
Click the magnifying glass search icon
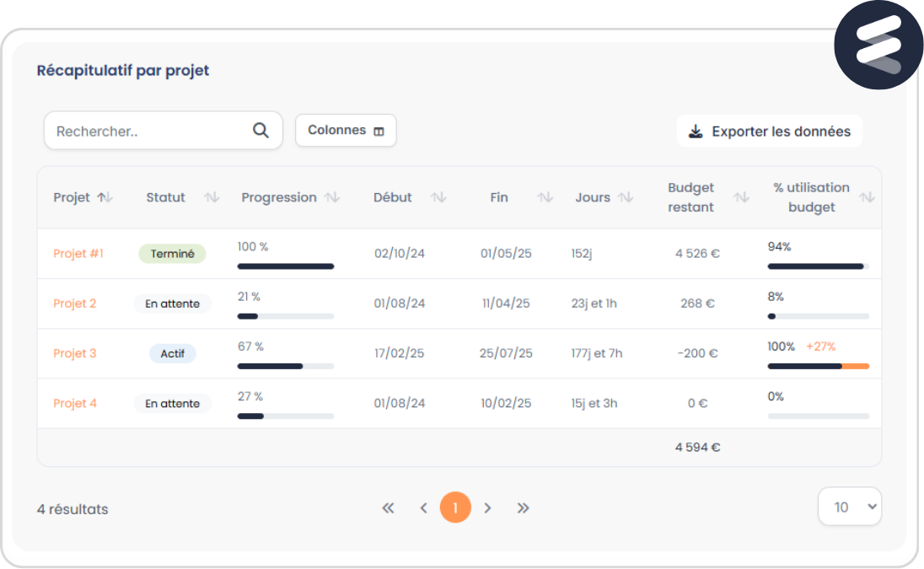[261, 131]
